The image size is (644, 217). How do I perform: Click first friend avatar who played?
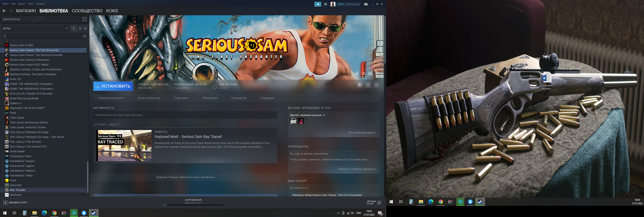(x=293, y=121)
